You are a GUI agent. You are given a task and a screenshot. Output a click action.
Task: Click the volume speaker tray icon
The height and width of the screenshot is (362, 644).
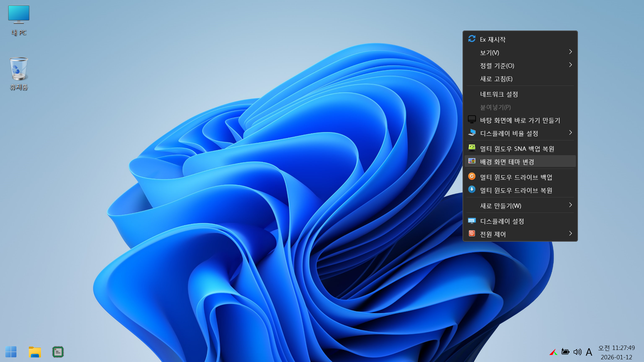(577, 352)
